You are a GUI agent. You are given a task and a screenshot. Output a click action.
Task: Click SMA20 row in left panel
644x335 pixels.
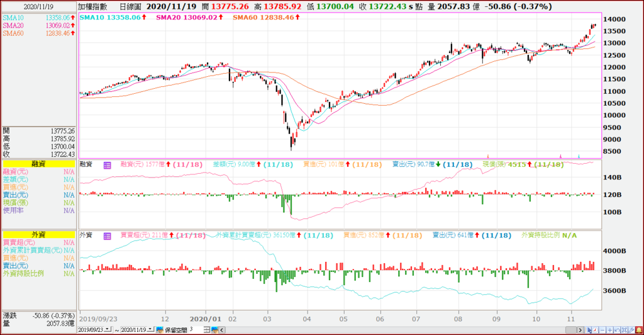click(x=38, y=25)
